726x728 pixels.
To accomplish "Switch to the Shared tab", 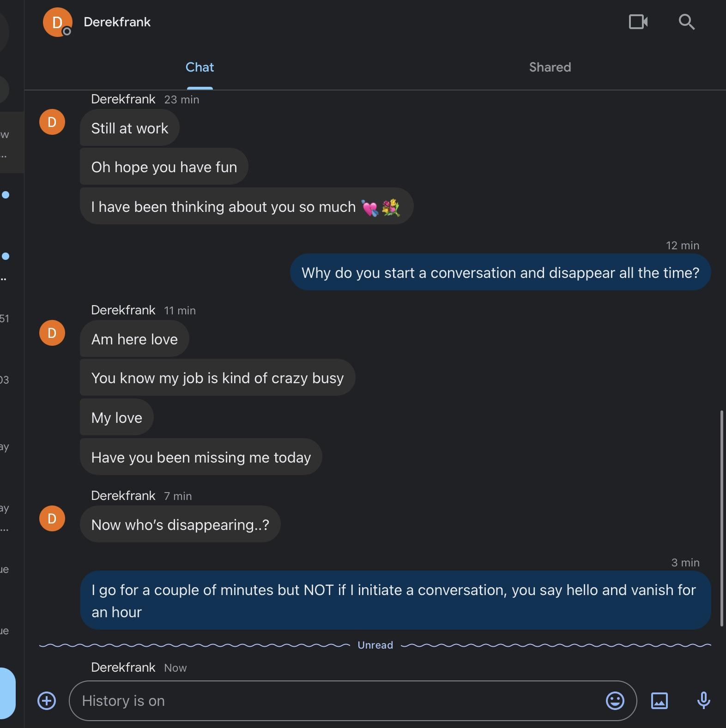I will tap(550, 67).
